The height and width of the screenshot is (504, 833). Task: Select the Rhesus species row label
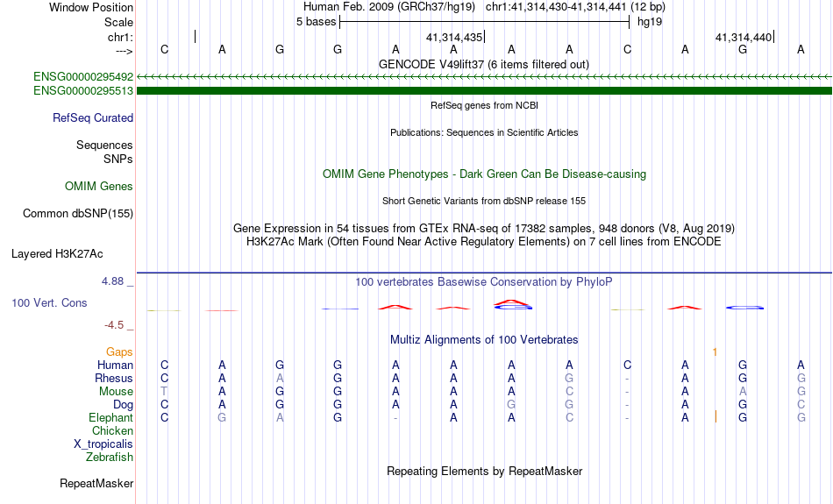pyautogui.click(x=114, y=378)
